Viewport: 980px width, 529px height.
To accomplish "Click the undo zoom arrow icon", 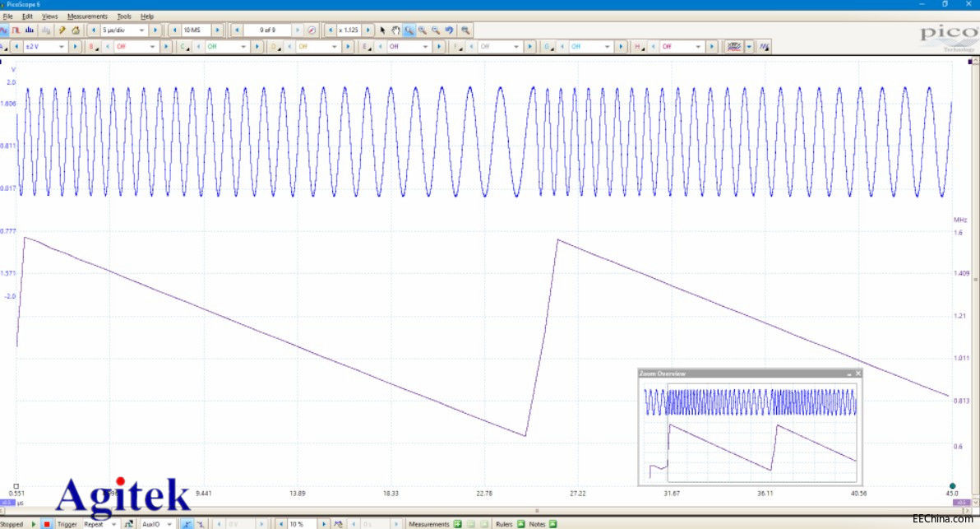I will 449,30.
